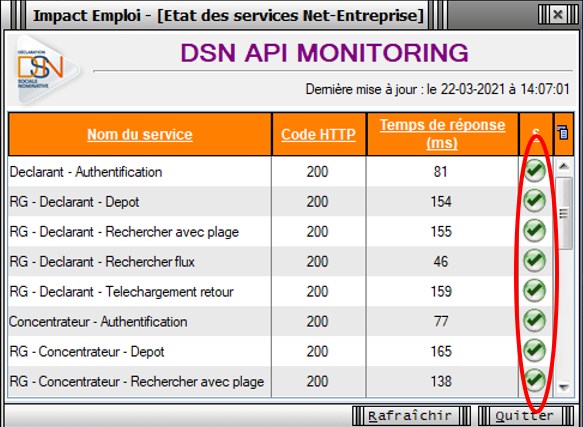The image size is (583, 427).
Task: Click the column settings icon in table header
Action: pos(563,132)
